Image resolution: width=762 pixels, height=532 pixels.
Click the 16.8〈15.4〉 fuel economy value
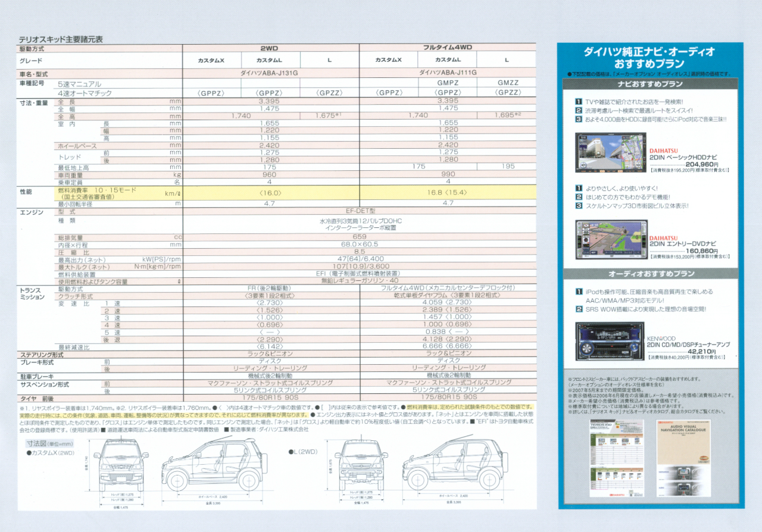(x=448, y=193)
